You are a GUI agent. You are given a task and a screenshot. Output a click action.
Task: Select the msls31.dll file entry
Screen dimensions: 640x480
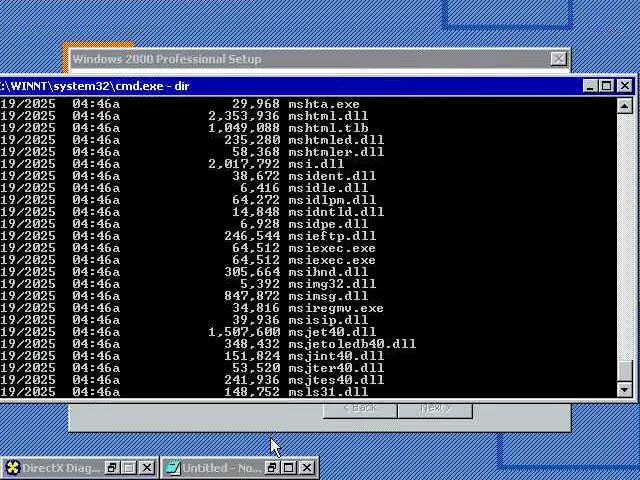coord(328,392)
